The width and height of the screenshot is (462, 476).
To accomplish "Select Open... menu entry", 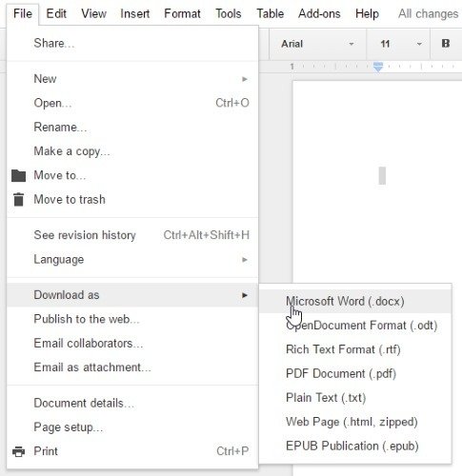I will click(x=132, y=103).
